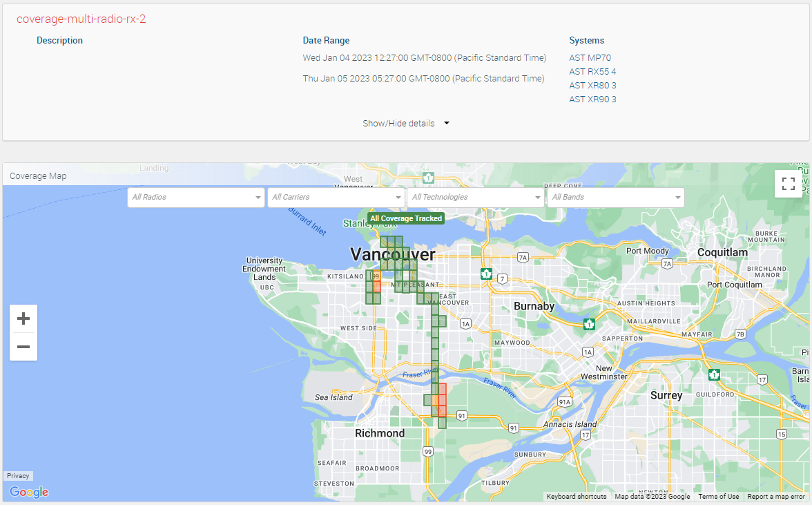
Task: Click the Privacy button on map
Action: click(19, 476)
